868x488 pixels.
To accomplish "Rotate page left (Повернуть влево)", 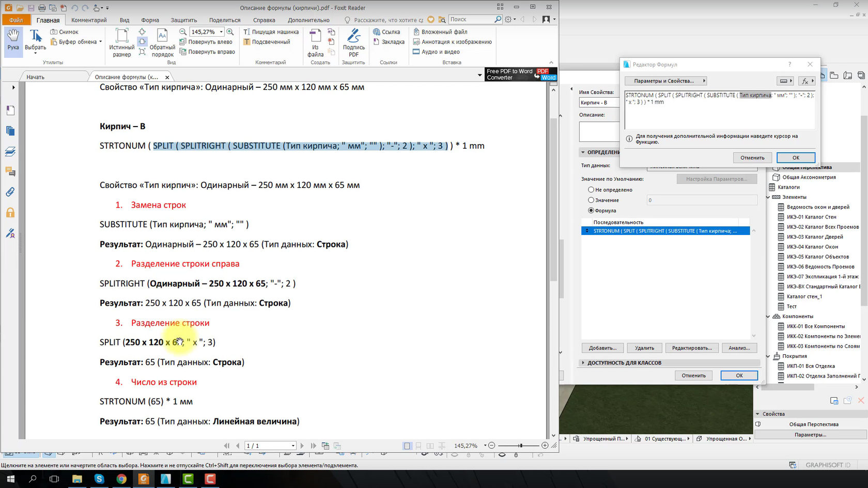I will [206, 42].
